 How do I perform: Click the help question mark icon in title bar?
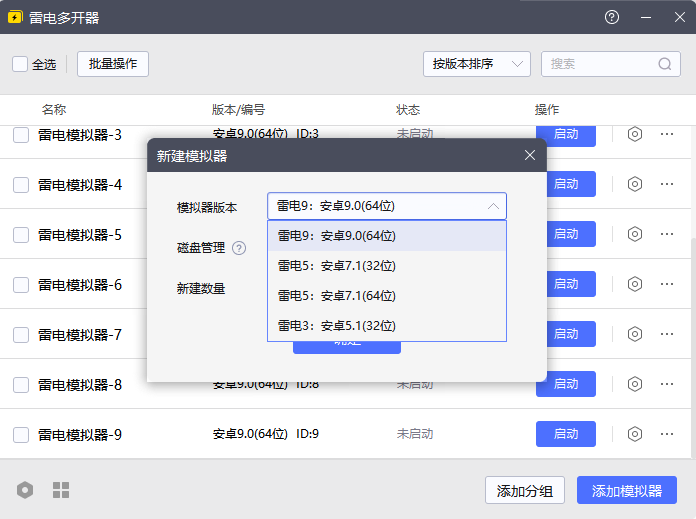[612, 17]
